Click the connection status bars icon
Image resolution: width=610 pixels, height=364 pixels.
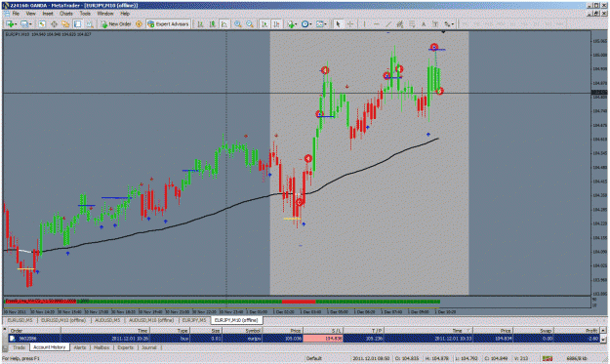coord(548,358)
